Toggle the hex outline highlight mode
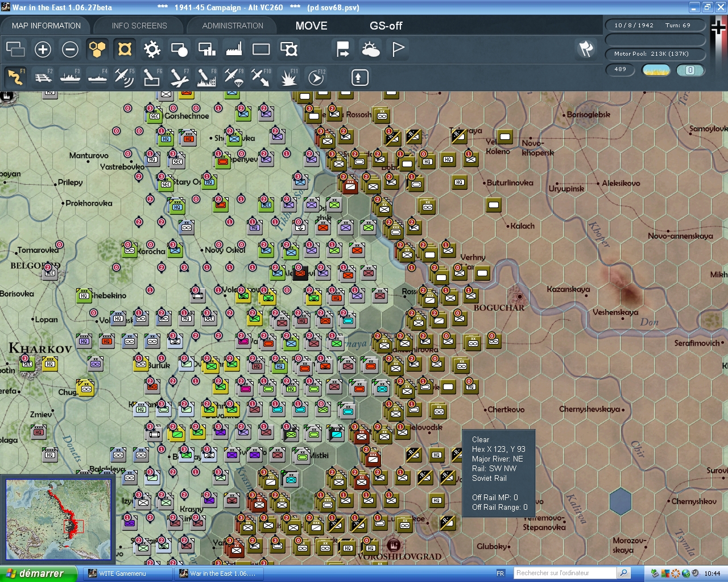This screenshot has height=582, width=728. click(x=125, y=49)
